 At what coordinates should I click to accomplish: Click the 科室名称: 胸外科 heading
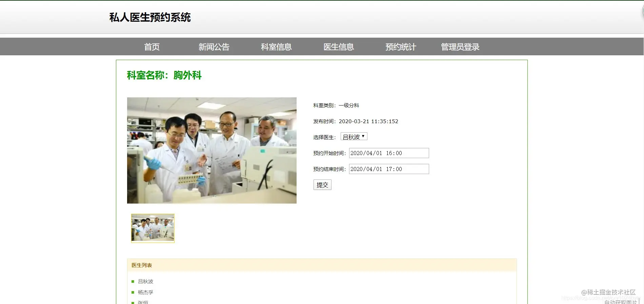pyautogui.click(x=164, y=75)
